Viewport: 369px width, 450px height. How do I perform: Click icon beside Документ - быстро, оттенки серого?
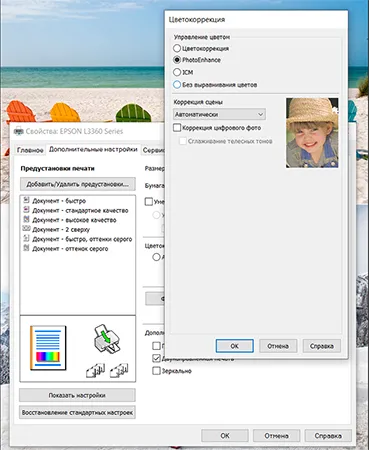tap(26, 238)
